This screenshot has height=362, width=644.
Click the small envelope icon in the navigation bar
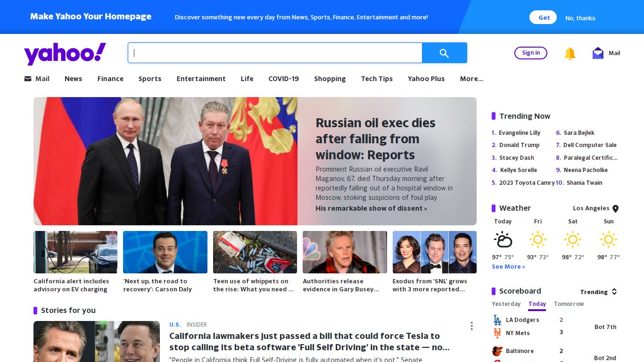pos(28,79)
